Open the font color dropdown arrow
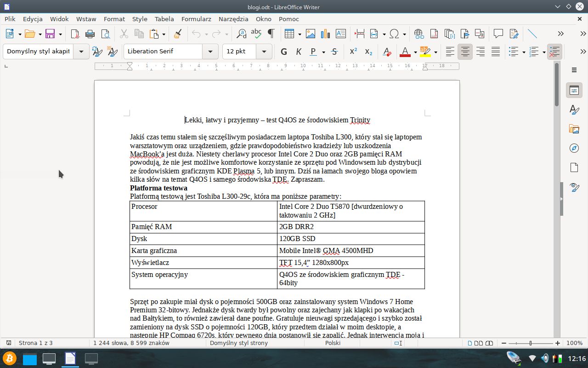 tap(415, 52)
